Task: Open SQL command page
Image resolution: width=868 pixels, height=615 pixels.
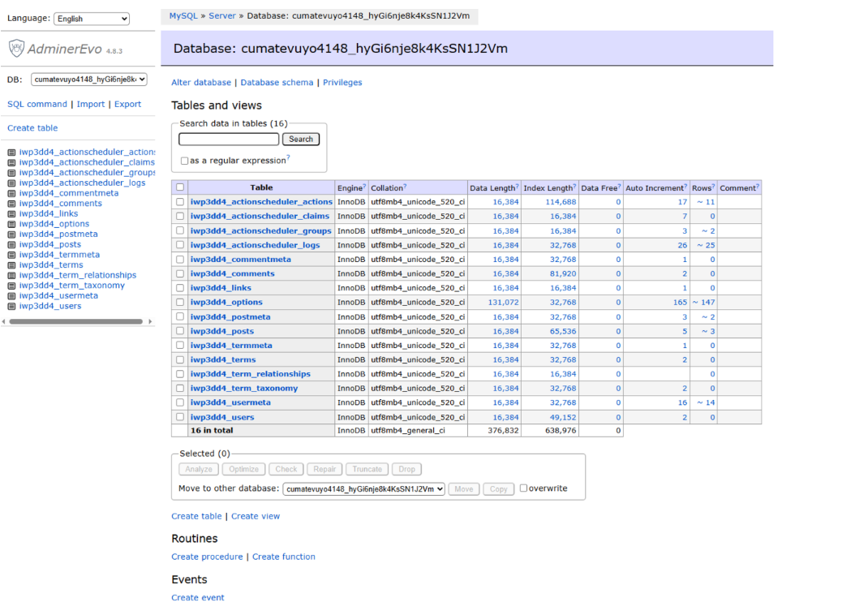Action: click(37, 104)
